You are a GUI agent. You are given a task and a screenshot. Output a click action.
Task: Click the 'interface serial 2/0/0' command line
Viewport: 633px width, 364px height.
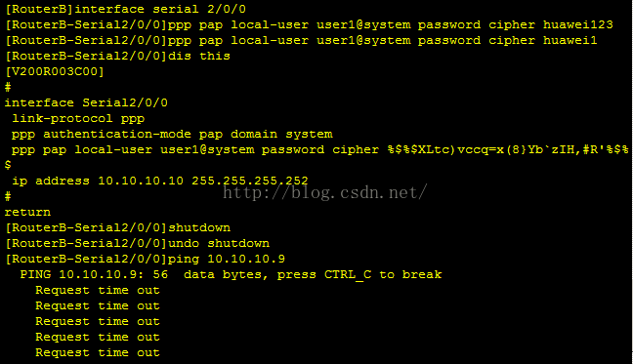click(x=125, y=9)
